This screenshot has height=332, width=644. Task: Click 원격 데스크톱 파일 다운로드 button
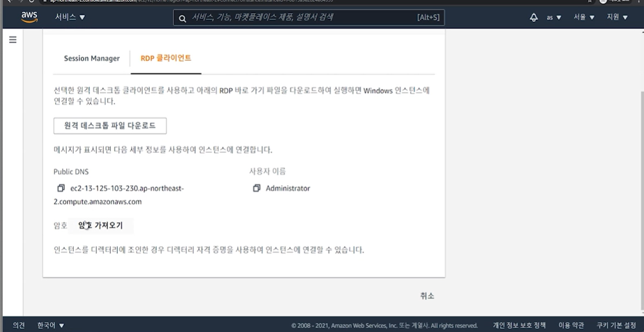(x=110, y=125)
